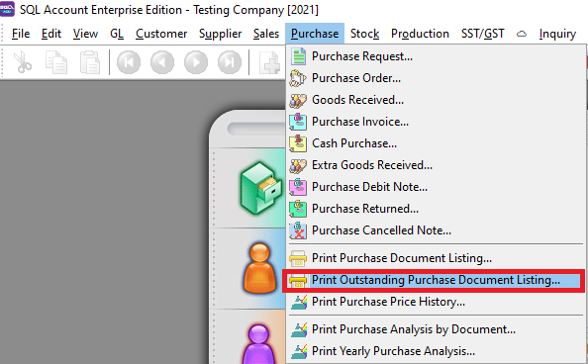Go to the first record button
Viewport: 588px width, 364px height.
click(x=129, y=62)
